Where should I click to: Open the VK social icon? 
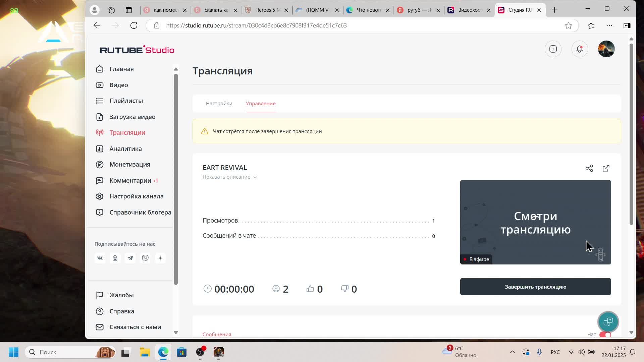100,258
